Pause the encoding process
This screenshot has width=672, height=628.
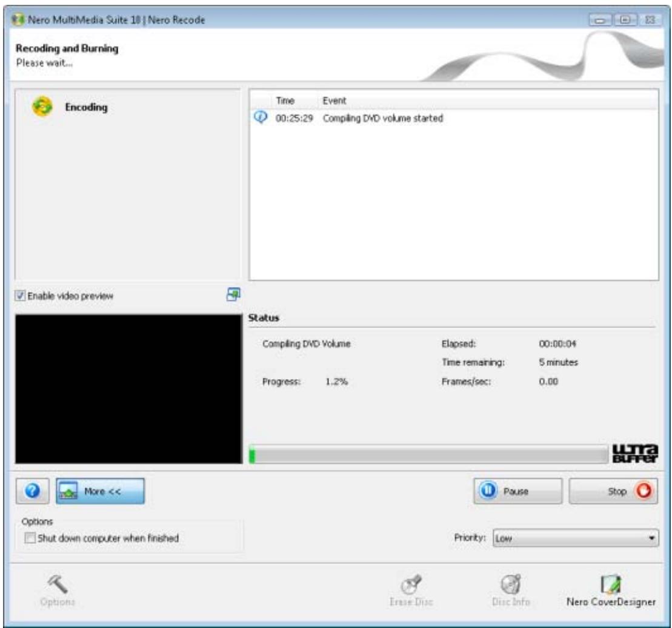[517, 491]
